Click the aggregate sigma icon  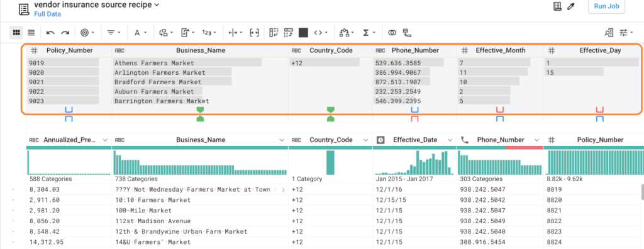pyautogui.click(x=368, y=33)
